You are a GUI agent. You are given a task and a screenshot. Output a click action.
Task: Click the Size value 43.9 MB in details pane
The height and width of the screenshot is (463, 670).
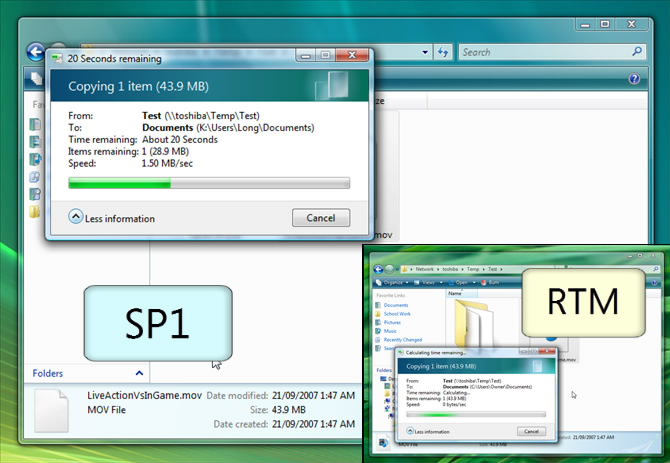(289, 410)
